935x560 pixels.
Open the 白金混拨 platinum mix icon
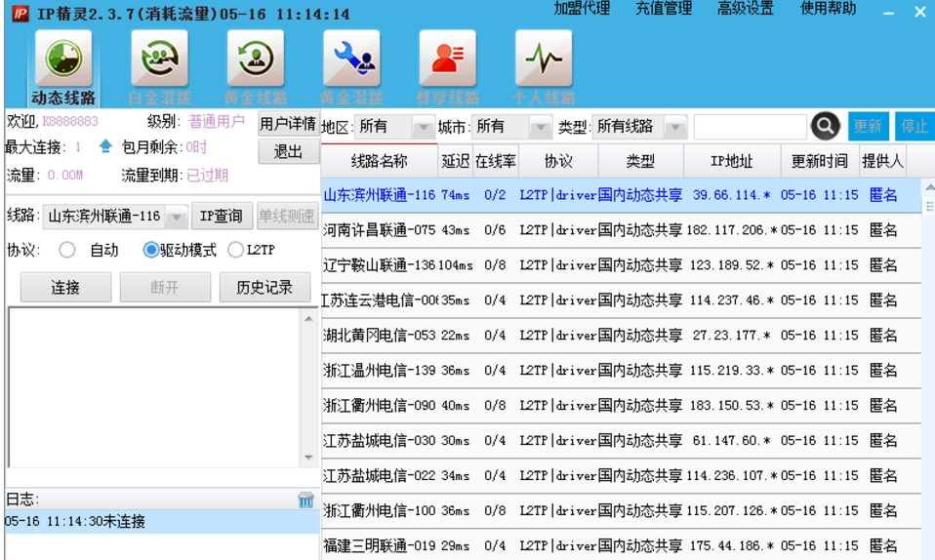pos(159,60)
